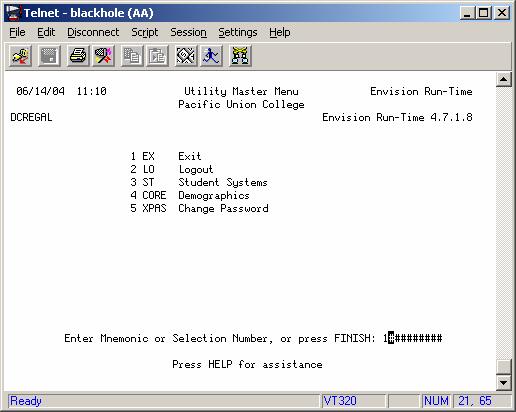Click 'Press HELP for assistance' text
The width and height of the screenshot is (516, 412).
point(247,364)
